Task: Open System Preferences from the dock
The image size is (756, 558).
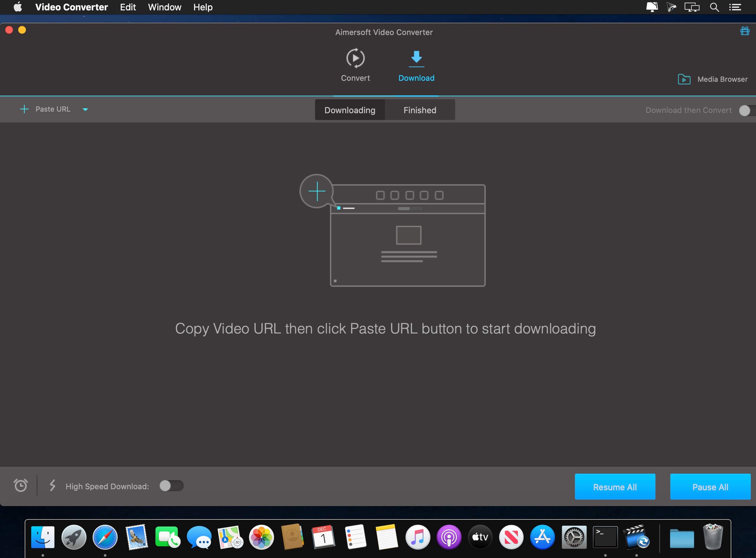Action: (x=574, y=537)
